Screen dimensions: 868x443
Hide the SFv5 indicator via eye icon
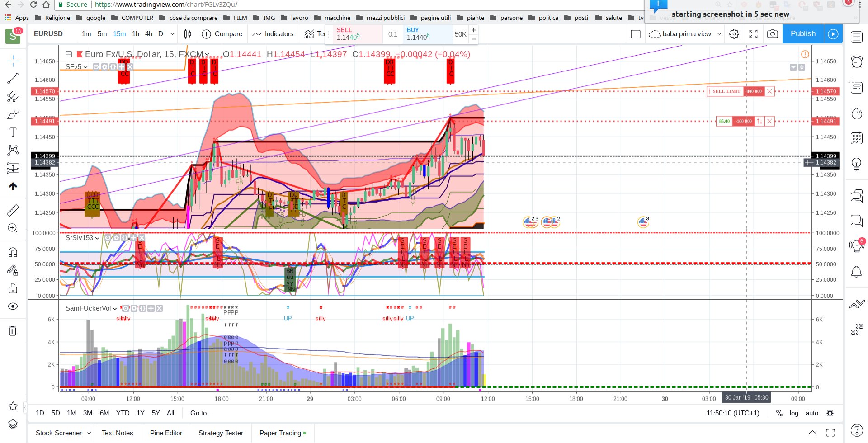click(x=96, y=66)
